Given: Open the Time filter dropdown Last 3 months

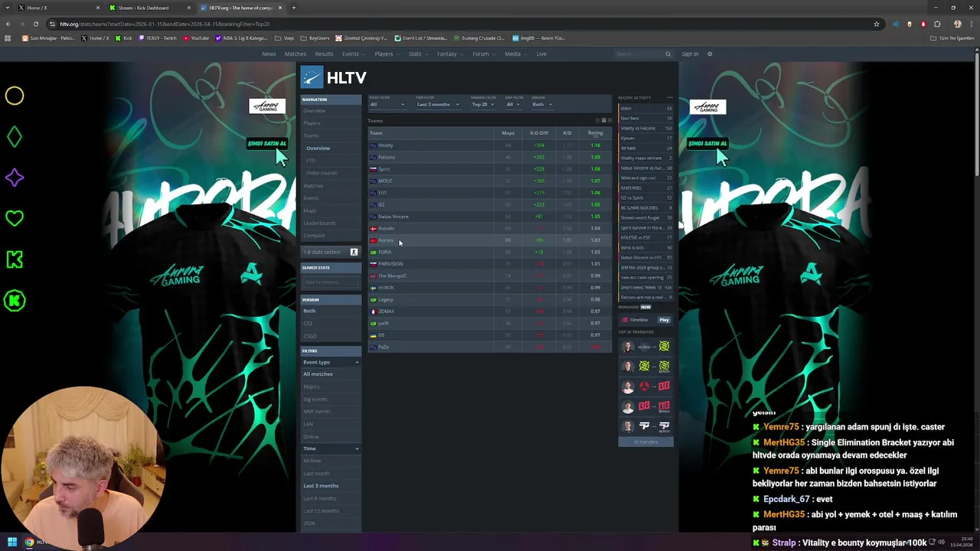Looking at the screenshot, I should click(437, 104).
